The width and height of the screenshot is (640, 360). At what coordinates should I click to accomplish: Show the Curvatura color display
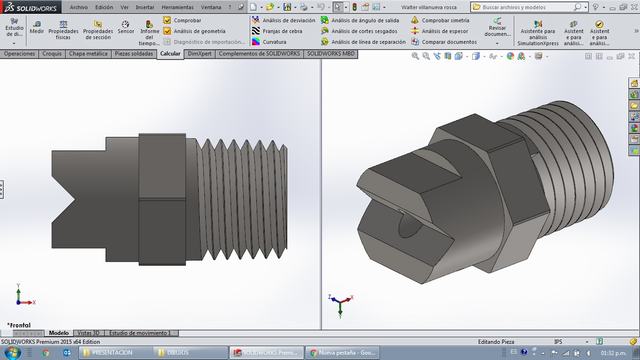[269, 42]
